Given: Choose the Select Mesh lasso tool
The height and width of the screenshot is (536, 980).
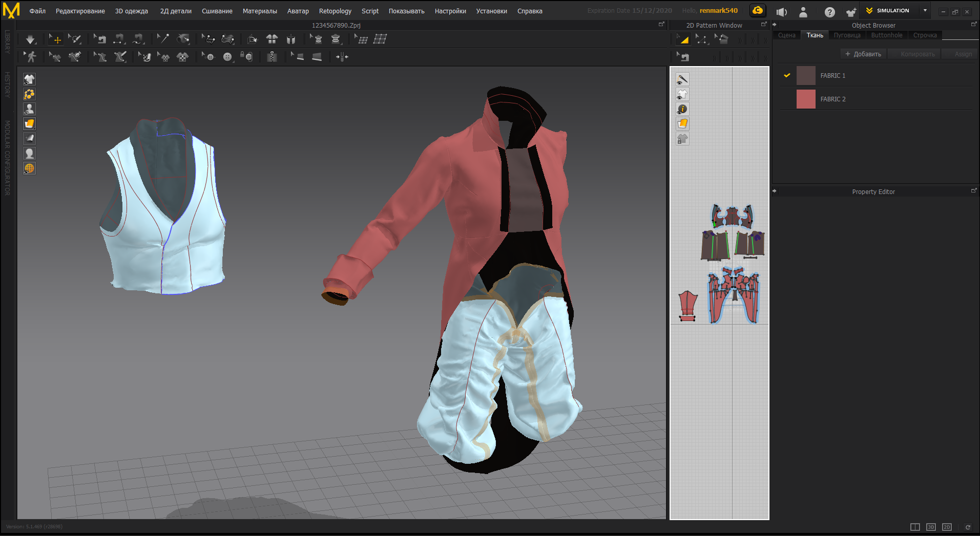Looking at the screenshot, I should click(75, 39).
